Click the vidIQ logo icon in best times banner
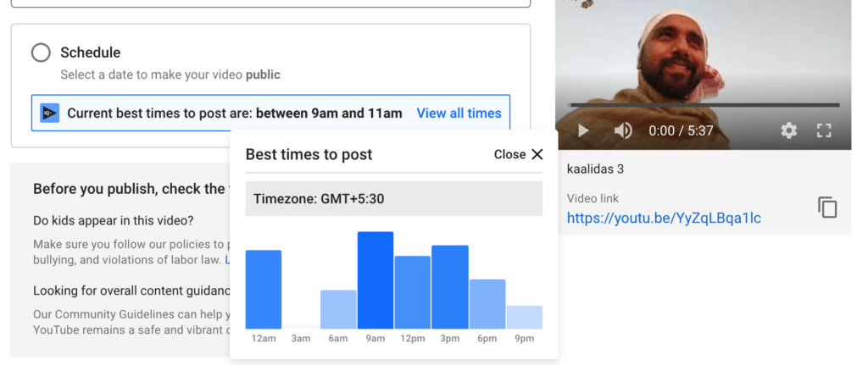 [x=50, y=113]
